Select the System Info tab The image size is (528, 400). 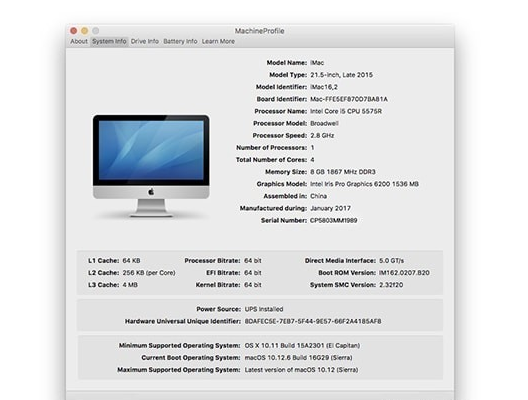[x=109, y=41]
